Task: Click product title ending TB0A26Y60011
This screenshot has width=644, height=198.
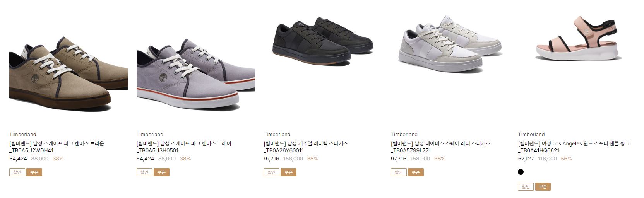Action: click(306, 147)
